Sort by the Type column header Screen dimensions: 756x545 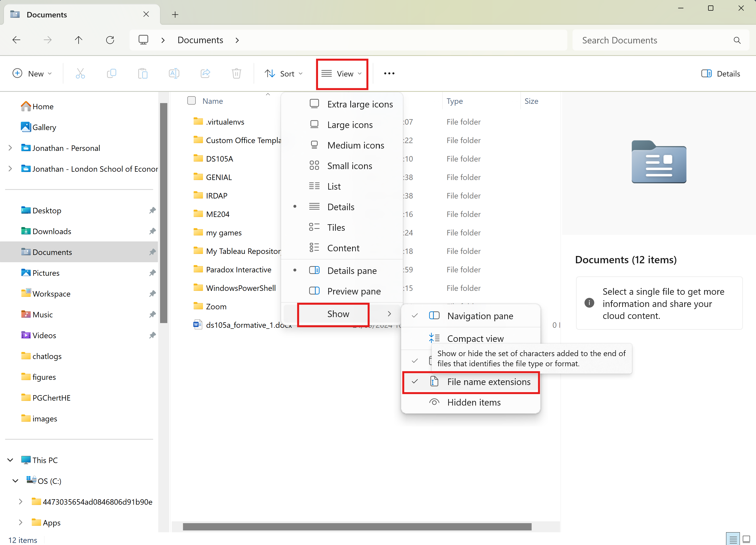[455, 101]
